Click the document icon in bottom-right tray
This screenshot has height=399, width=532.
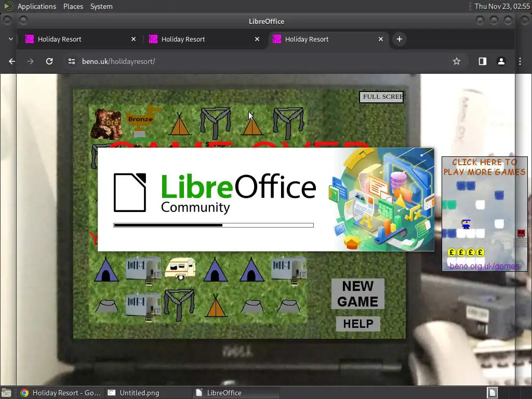tap(493, 393)
